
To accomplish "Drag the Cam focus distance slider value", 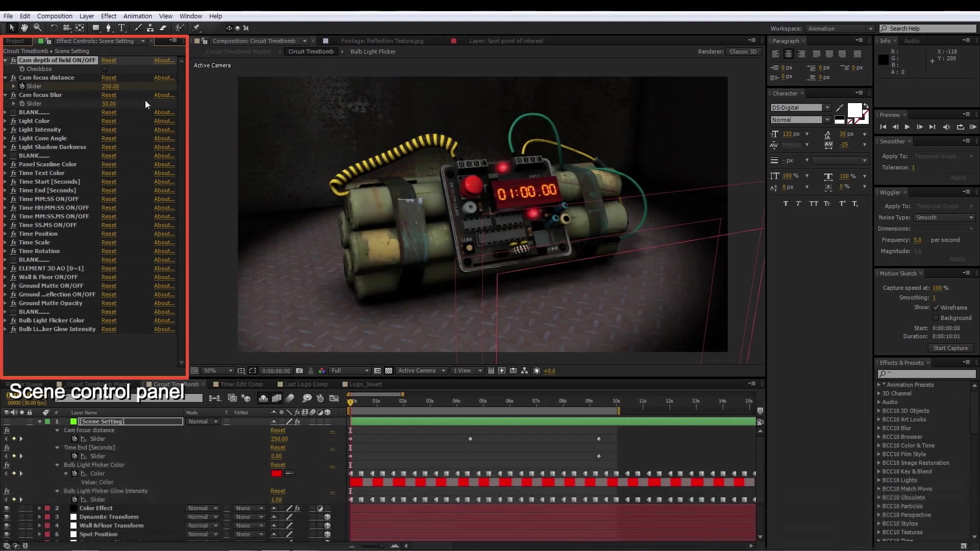I will [x=110, y=86].
